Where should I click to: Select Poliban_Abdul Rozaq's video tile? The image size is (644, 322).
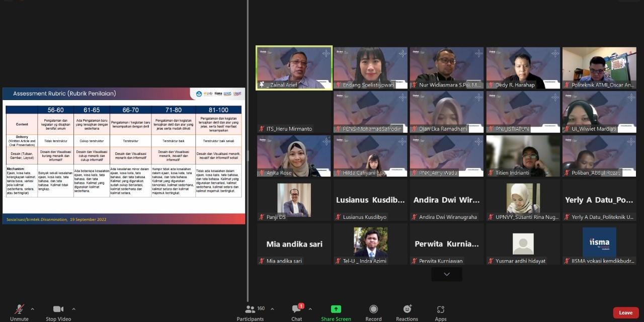(599, 156)
